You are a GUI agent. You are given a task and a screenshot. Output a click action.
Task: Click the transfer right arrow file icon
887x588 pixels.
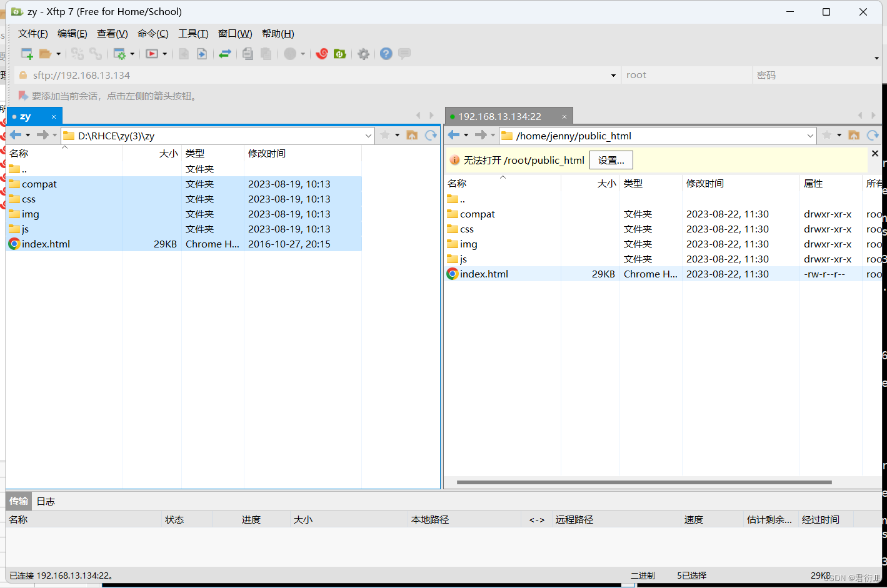point(202,54)
